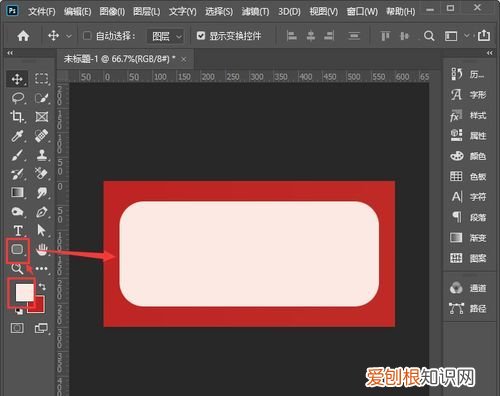The width and height of the screenshot is (500, 396).
Task: Select the Pen tool
Action: 42,212
